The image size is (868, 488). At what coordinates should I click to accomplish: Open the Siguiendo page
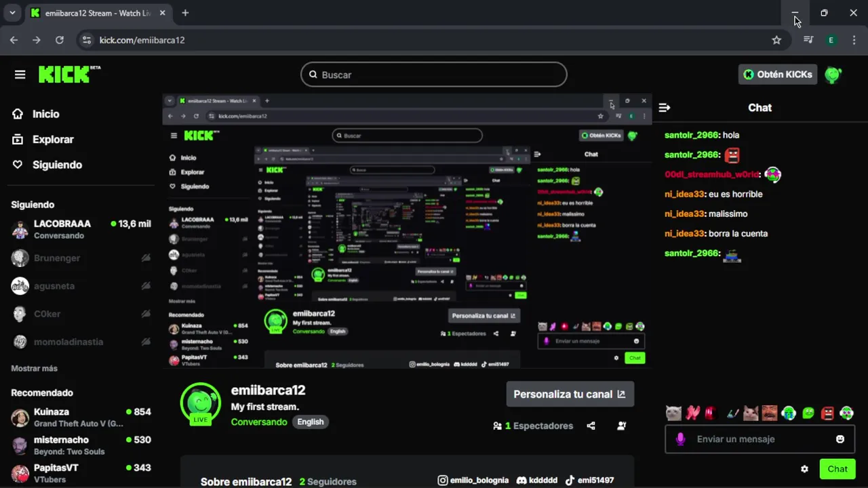[x=57, y=165]
